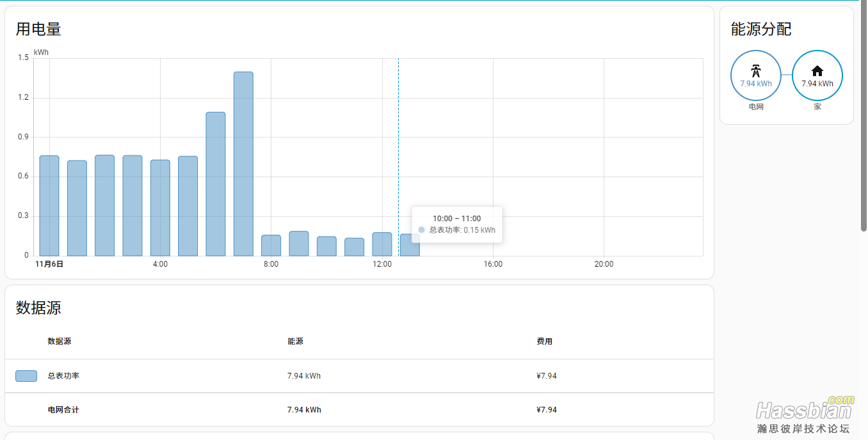
Task: Click the 用电量 card title
Action: (x=38, y=29)
